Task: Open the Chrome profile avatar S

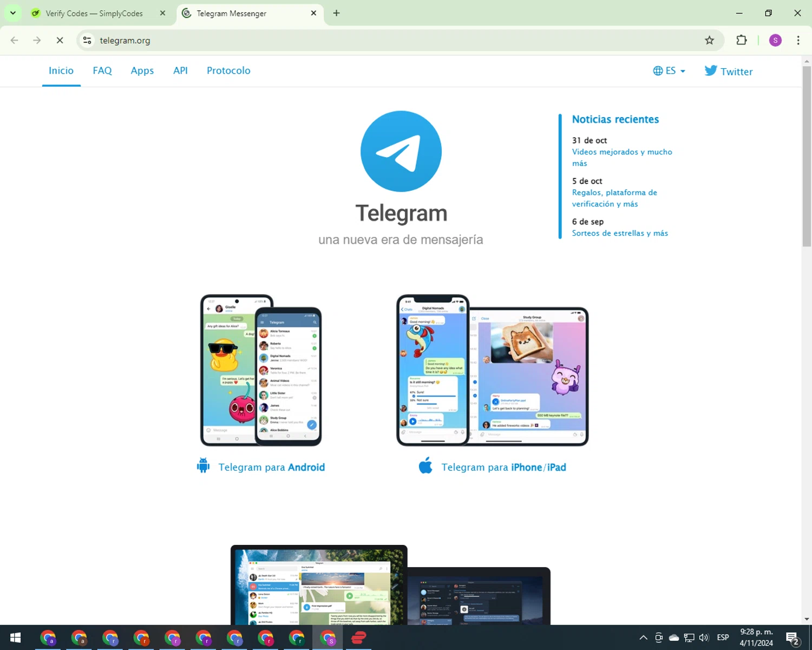Action: [775, 40]
